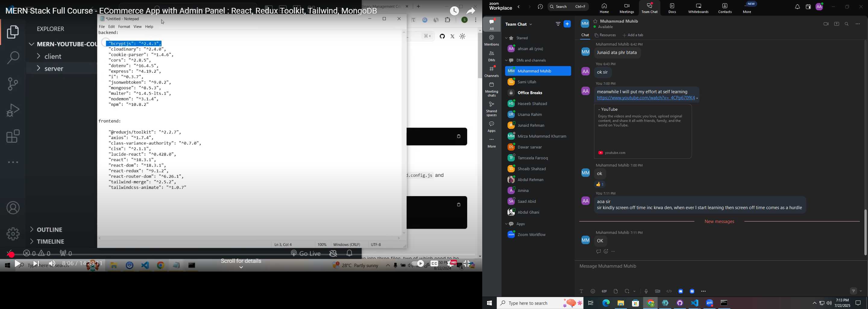Screen dimensions: 868x309
Task: Click the chat list filter icon
Action: (x=558, y=24)
